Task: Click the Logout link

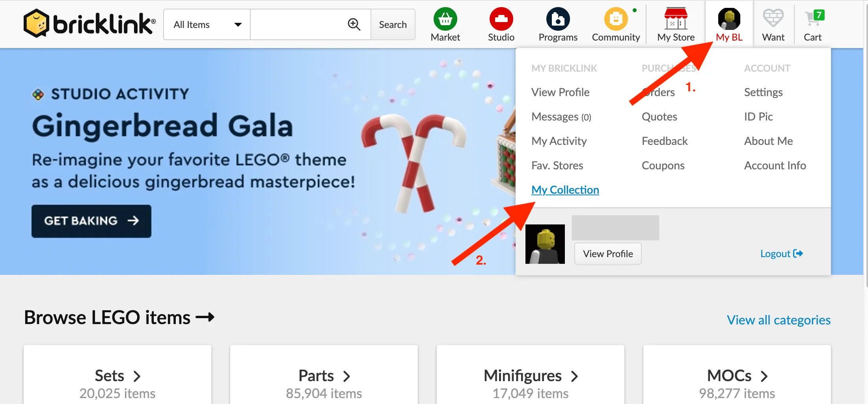Action: click(x=782, y=254)
